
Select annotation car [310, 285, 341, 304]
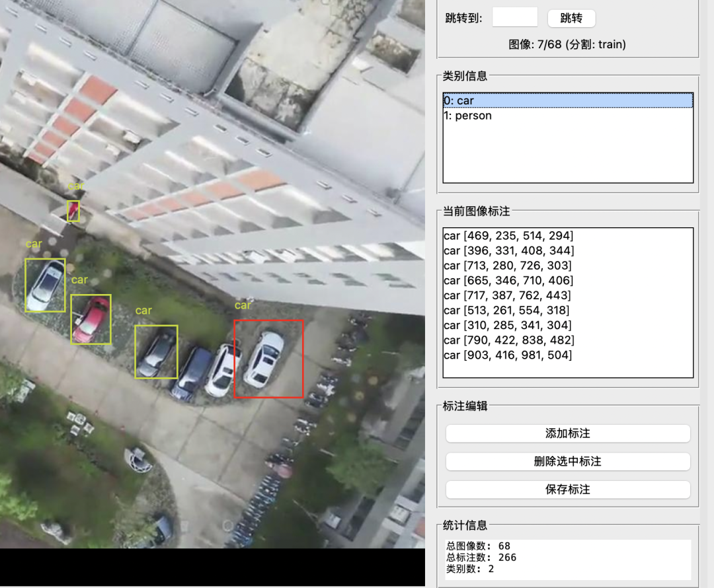(507, 325)
